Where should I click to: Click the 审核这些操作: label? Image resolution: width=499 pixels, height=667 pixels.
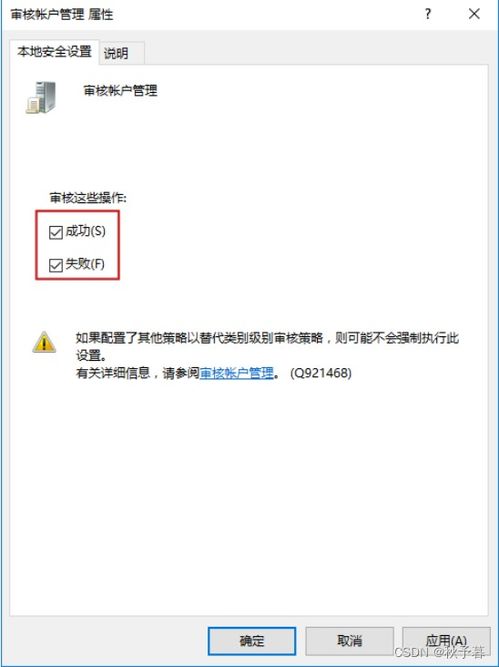tap(88, 198)
